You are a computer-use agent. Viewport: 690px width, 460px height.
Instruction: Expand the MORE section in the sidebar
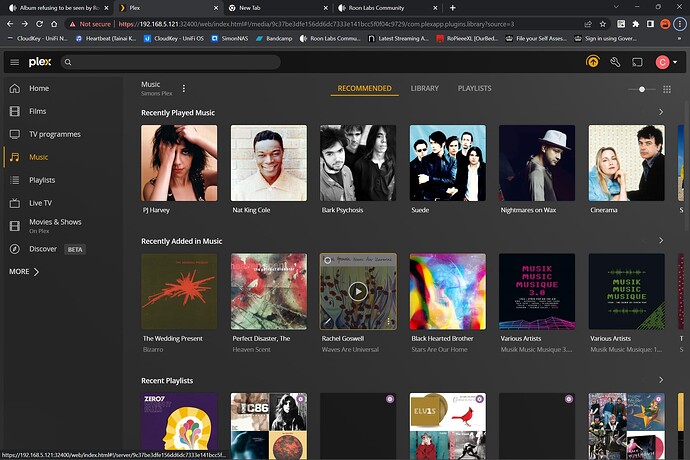[x=24, y=271]
